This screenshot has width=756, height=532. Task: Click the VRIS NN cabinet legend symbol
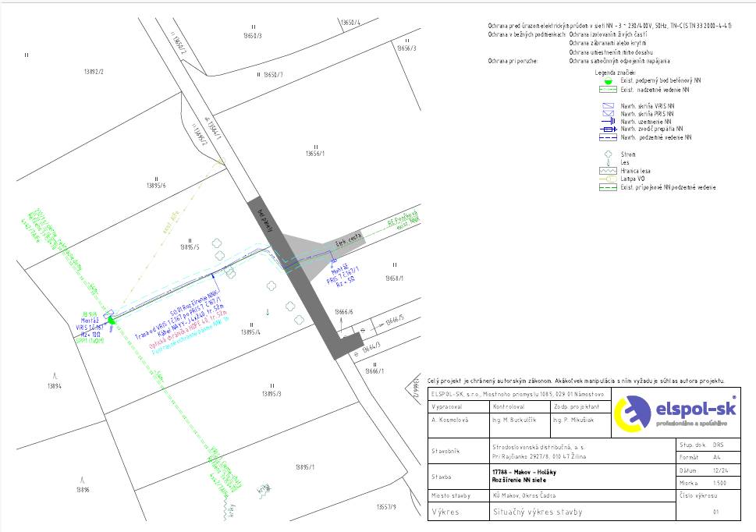click(x=608, y=105)
